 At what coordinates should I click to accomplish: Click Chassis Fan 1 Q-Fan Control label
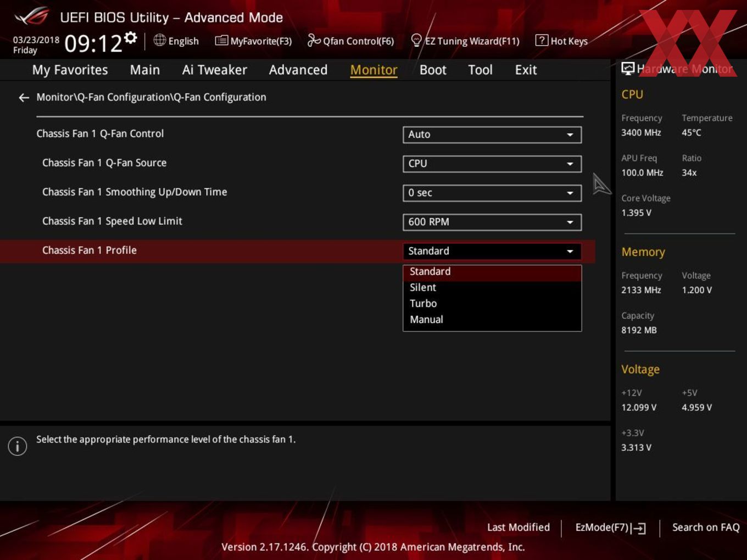pyautogui.click(x=100, y=134)
